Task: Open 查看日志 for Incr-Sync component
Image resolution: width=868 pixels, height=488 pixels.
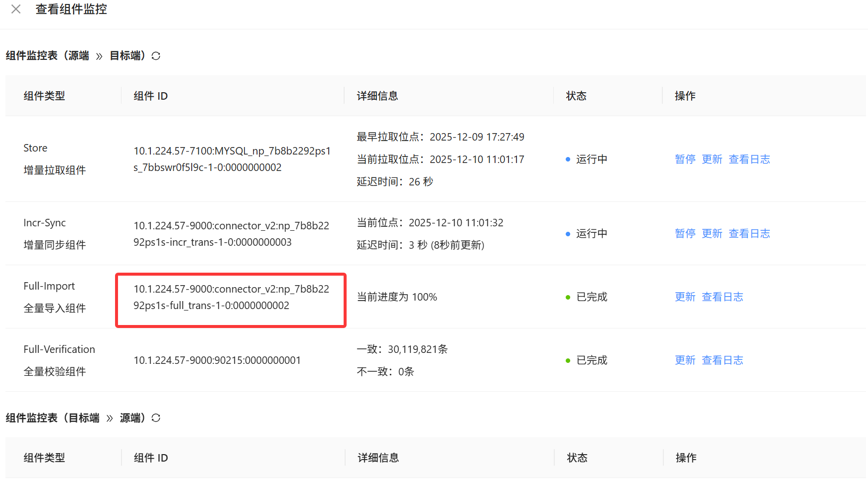Action: pyautogui.click(x=749, y=233)
